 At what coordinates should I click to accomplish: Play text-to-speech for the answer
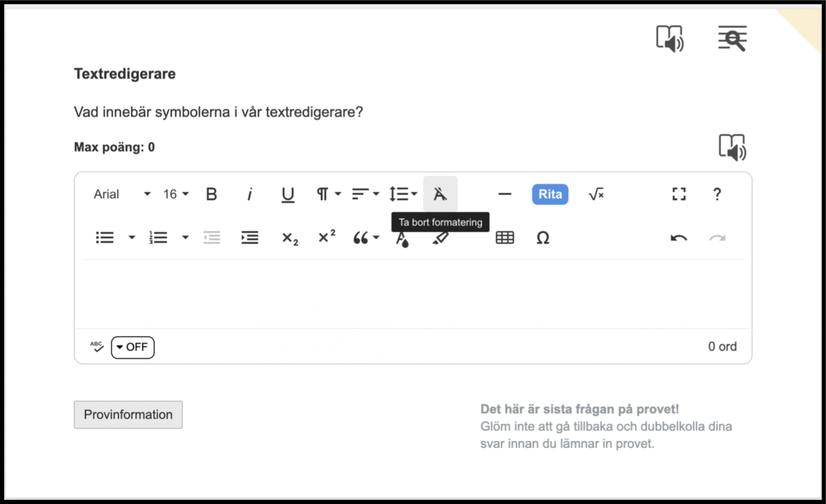pyautogui.click(x=732, y=147)
